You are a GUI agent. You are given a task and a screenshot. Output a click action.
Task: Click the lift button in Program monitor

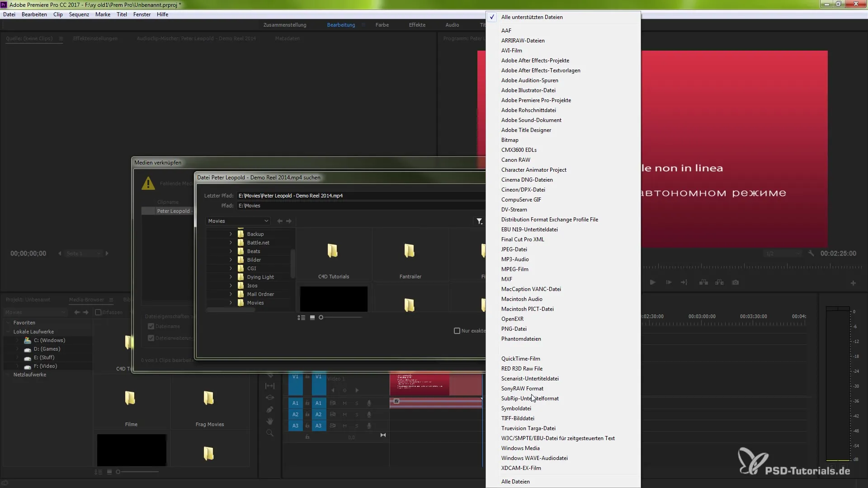703,282
